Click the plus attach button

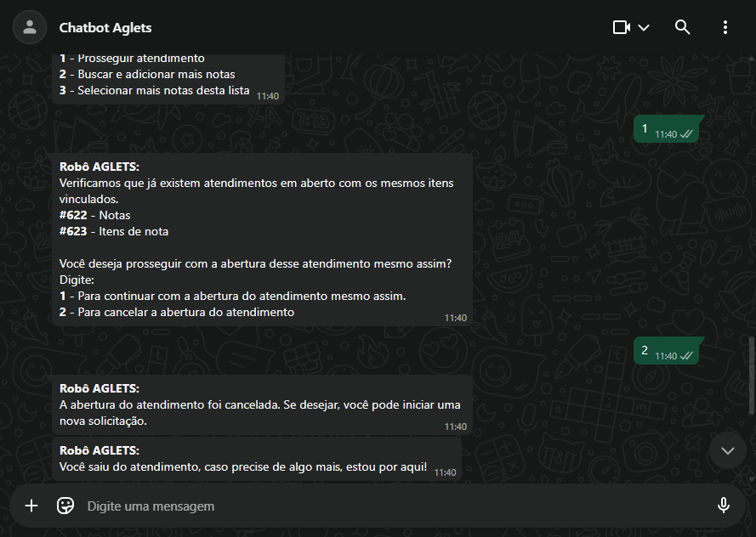click(x=31, y=506)
